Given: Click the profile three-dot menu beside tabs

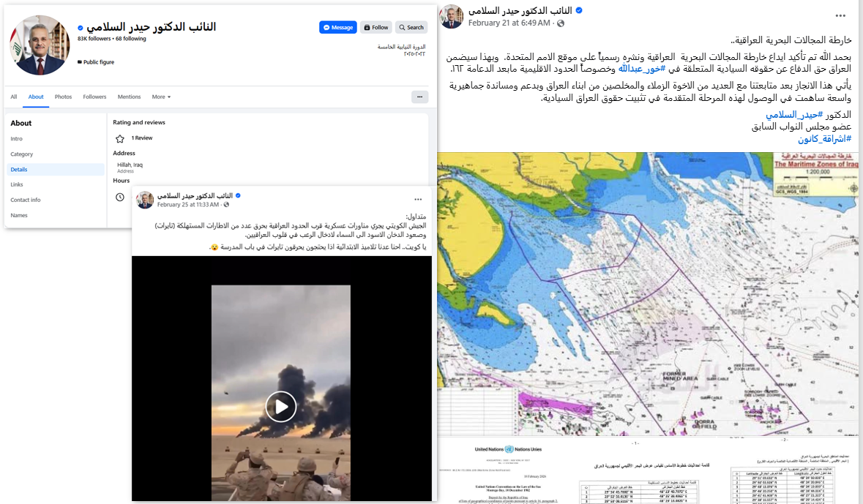Looking at the screenshot, I should pyautogui.click(x=419, y=97).
